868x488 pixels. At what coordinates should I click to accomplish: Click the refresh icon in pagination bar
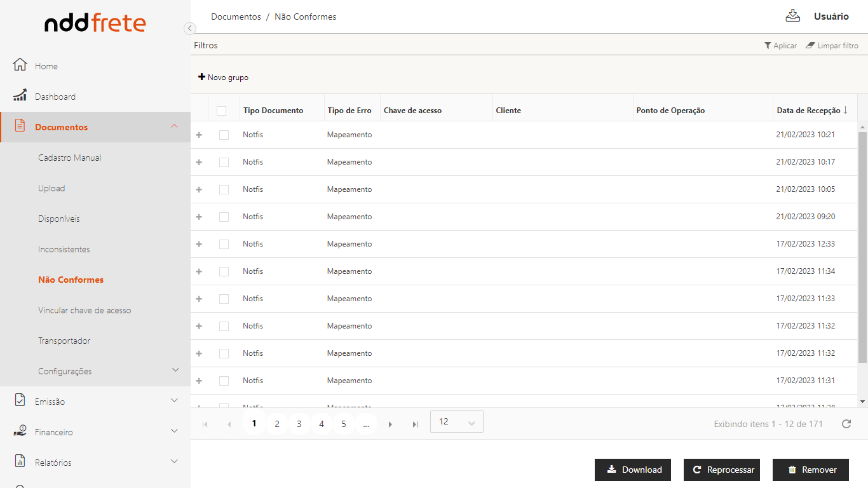(x=846, y=424)
